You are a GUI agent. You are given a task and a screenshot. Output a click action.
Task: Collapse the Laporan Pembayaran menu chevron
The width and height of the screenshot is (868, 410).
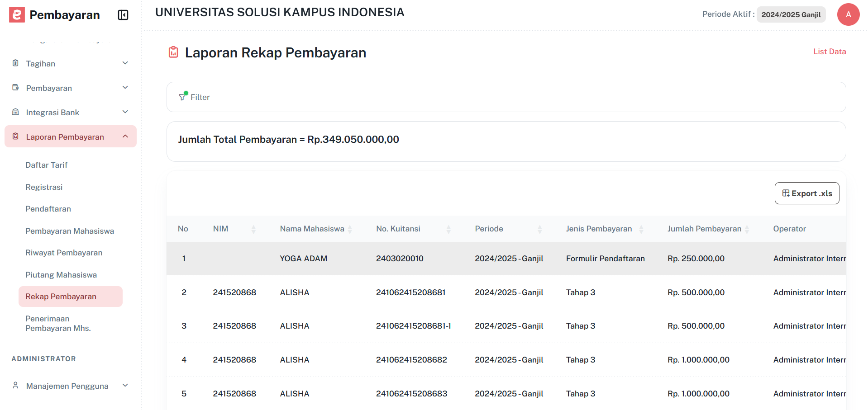point(125,137)
